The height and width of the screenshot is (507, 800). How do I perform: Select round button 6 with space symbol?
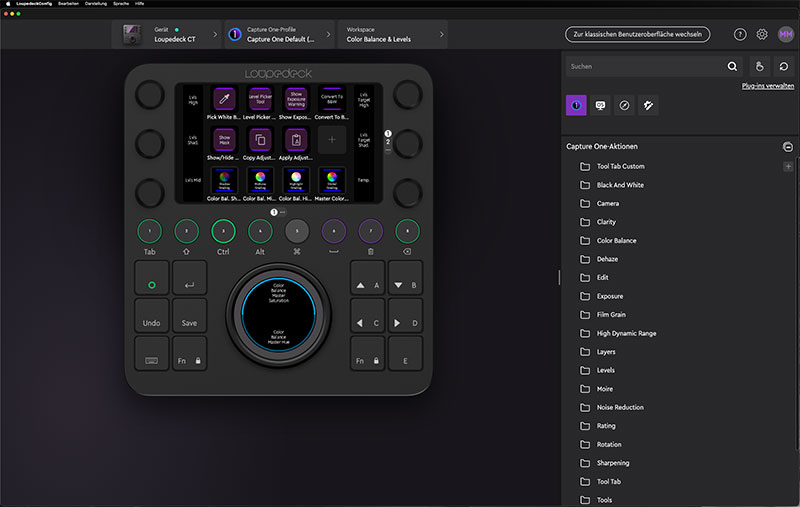[334, 231]
